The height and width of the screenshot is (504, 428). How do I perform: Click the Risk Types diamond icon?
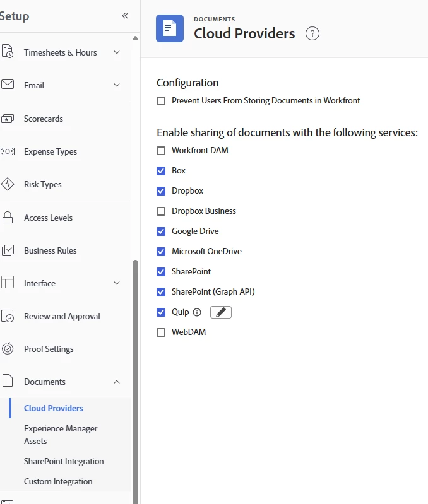8,184
